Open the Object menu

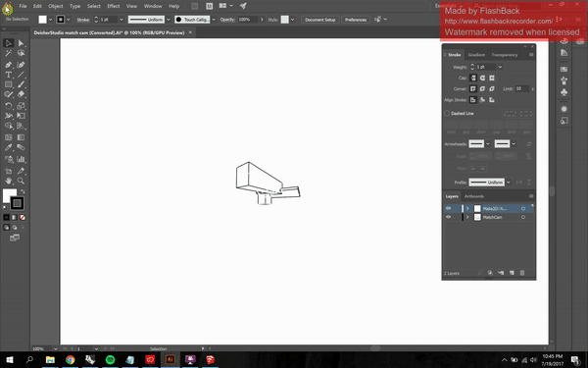tap(56, 6)
